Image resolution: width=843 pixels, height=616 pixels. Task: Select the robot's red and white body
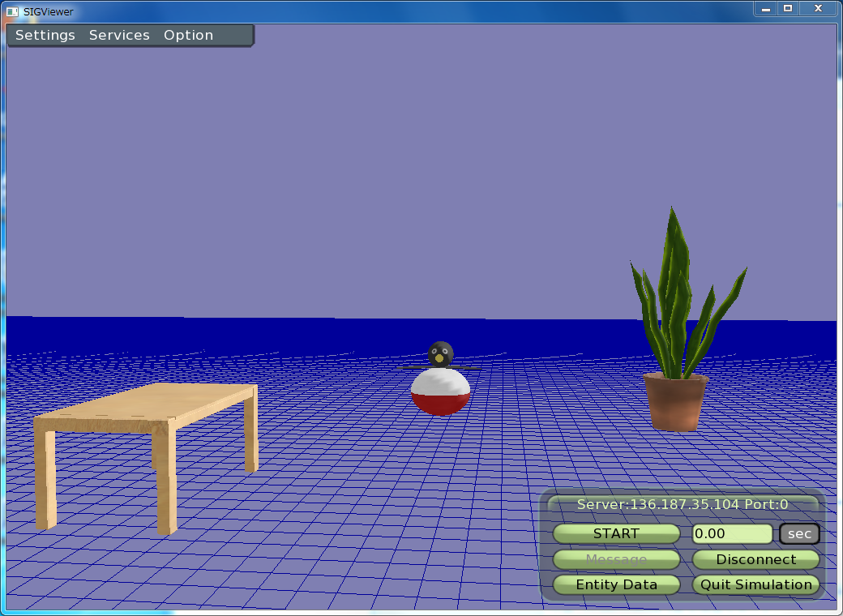440,391
